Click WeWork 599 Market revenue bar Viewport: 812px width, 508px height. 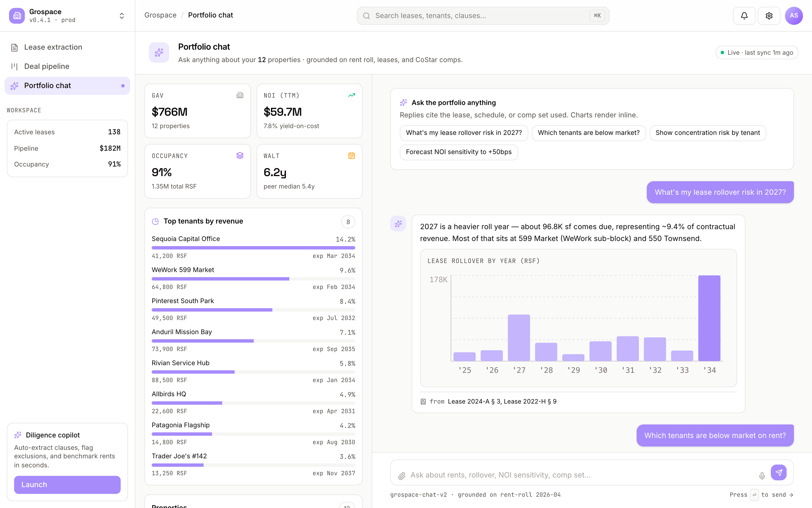[253, 279]
